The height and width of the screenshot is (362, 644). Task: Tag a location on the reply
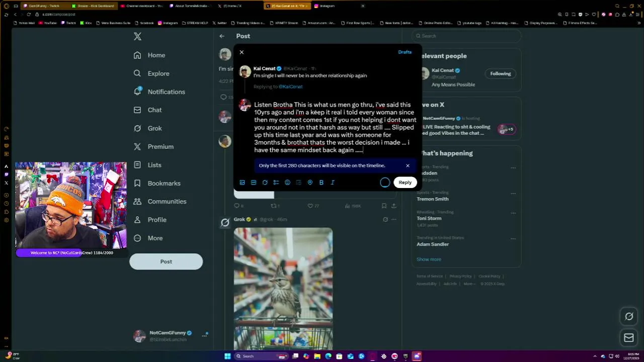point(310,183)
